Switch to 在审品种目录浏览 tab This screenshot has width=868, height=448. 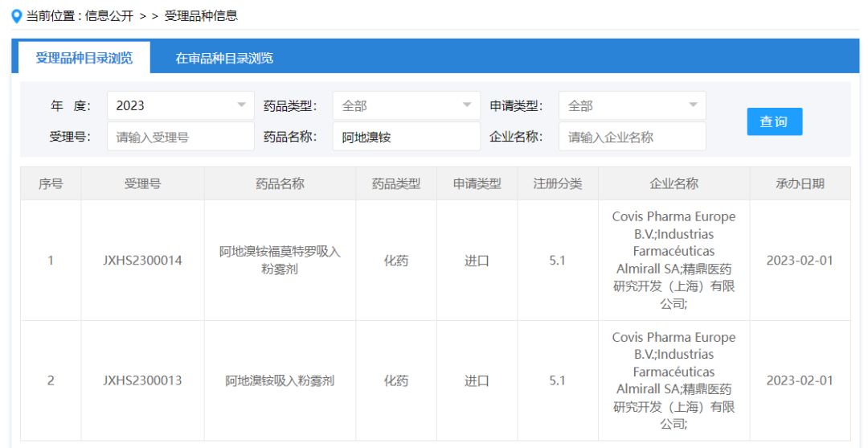pyautogui.click(x=224, y=58)
